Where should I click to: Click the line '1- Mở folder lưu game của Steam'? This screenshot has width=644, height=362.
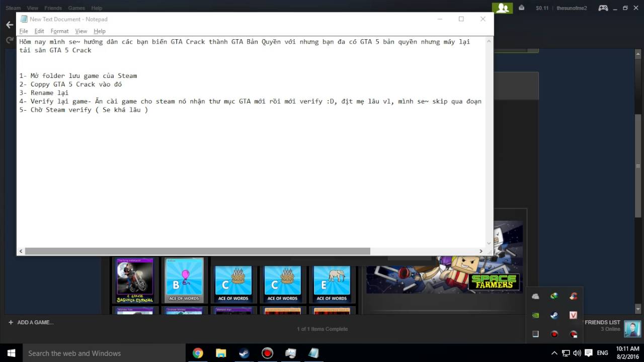pyautogui.click(x=78, y=75)
